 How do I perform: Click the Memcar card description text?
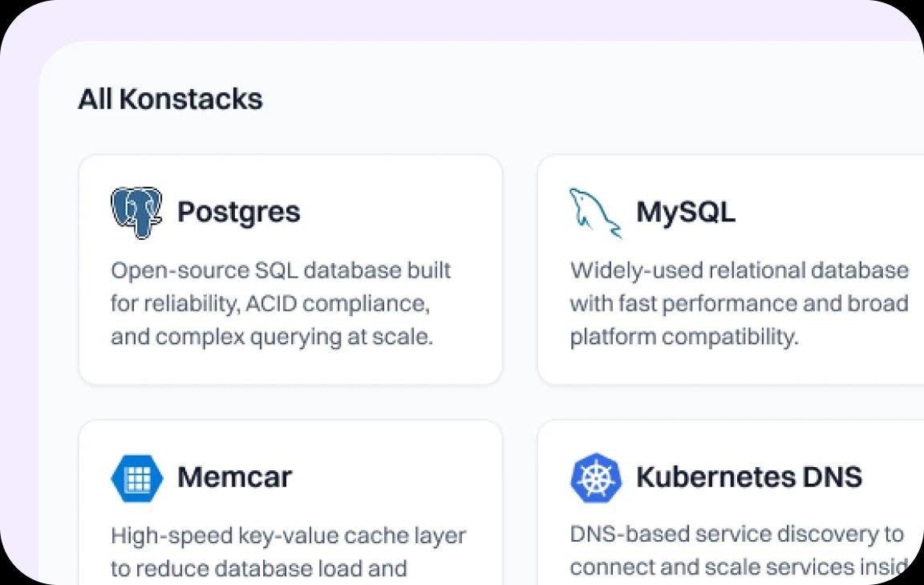[x=287, y=551]
